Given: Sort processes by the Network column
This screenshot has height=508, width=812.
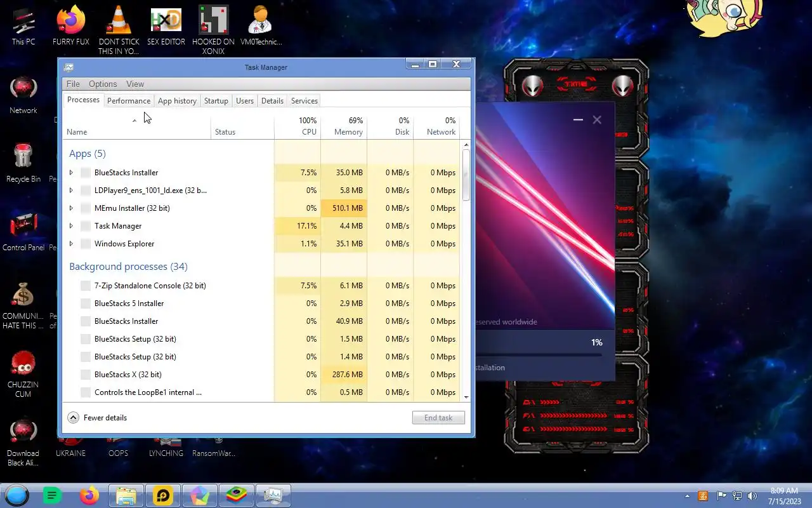Looking at the screenshot, I should (436, 126).
